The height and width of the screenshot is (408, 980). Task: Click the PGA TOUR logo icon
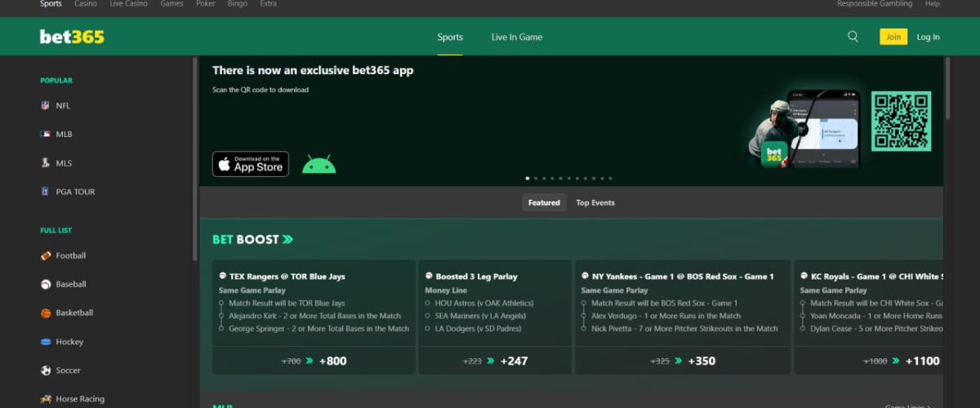pyautogui.click(x=46, y=192)
